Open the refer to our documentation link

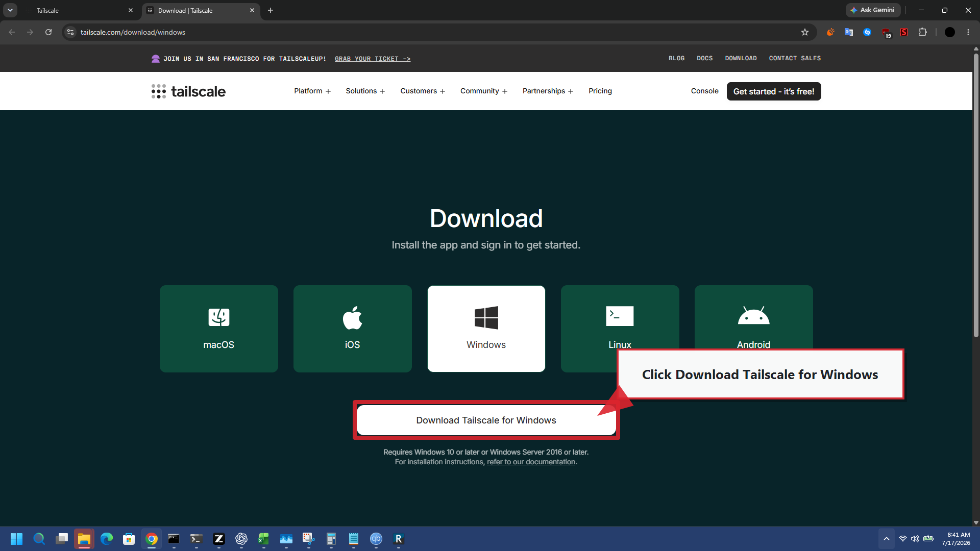[x=531, y=462]
